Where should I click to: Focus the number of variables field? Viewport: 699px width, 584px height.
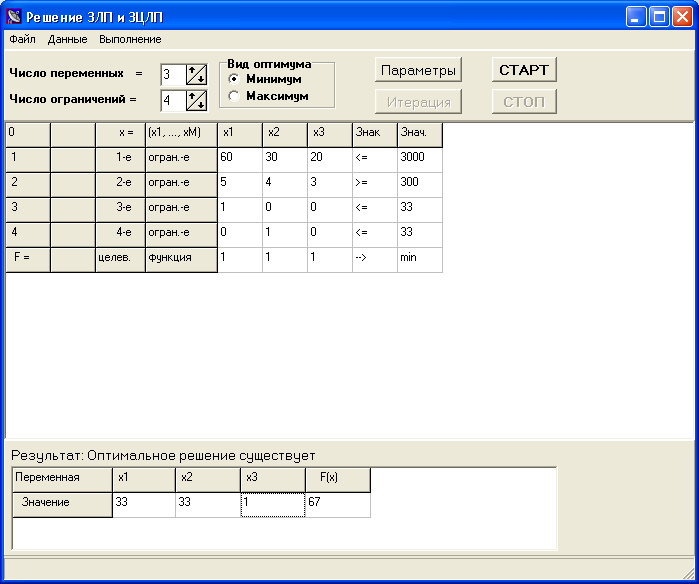[x=173, y=74]
